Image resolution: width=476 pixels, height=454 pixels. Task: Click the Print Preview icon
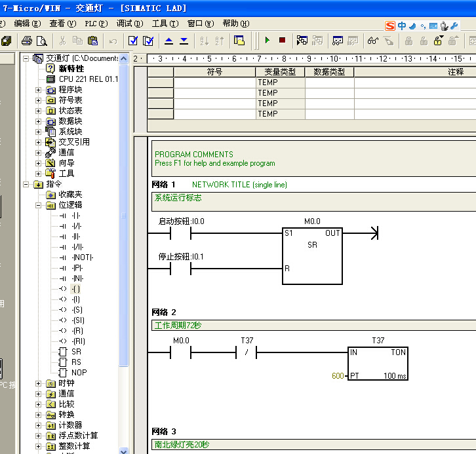point(41,41)
